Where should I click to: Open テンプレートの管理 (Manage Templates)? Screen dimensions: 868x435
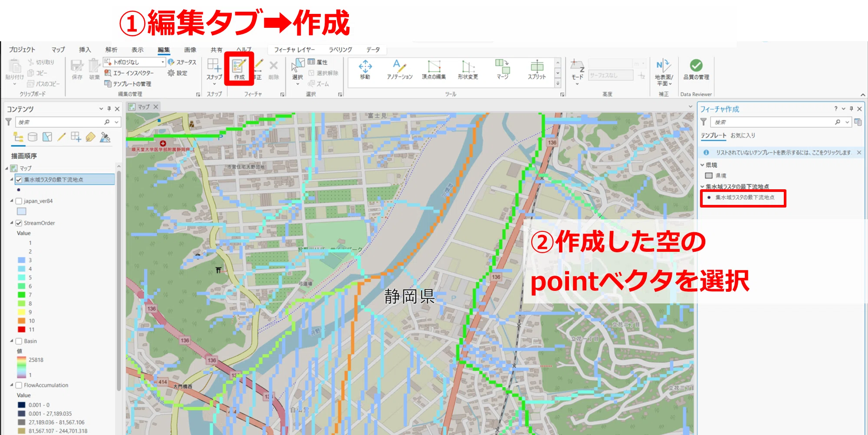coord(128,84)
